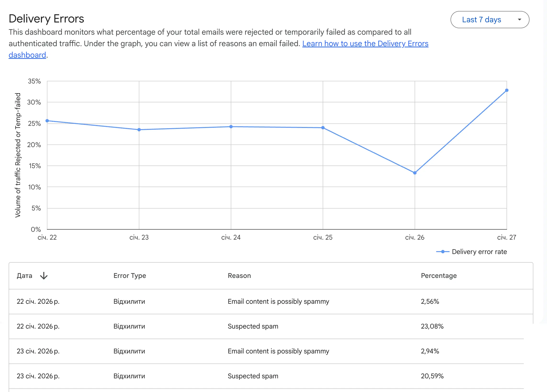Click the blue Delivery error rate legend marker
This screenshot has width=547, height=392.
(x=443, y=252)
